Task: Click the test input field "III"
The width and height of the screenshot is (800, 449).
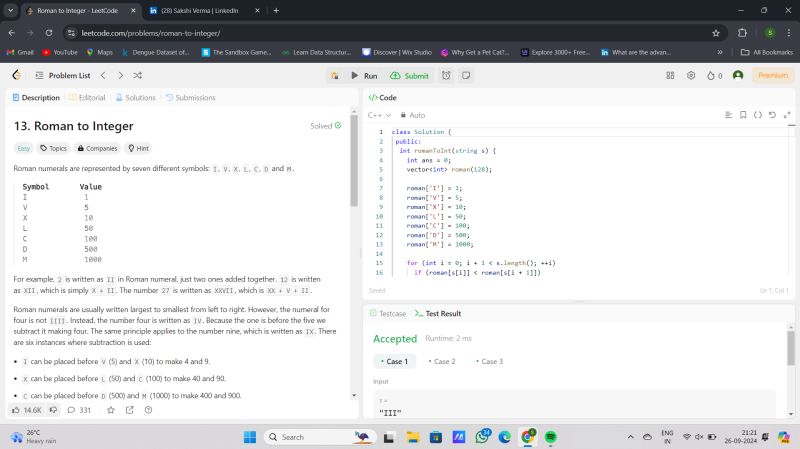Action: pos(574,407)
